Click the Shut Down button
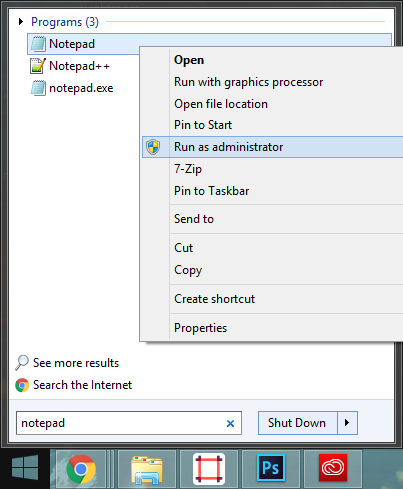403x489 pixels. (x=297, y=423)
